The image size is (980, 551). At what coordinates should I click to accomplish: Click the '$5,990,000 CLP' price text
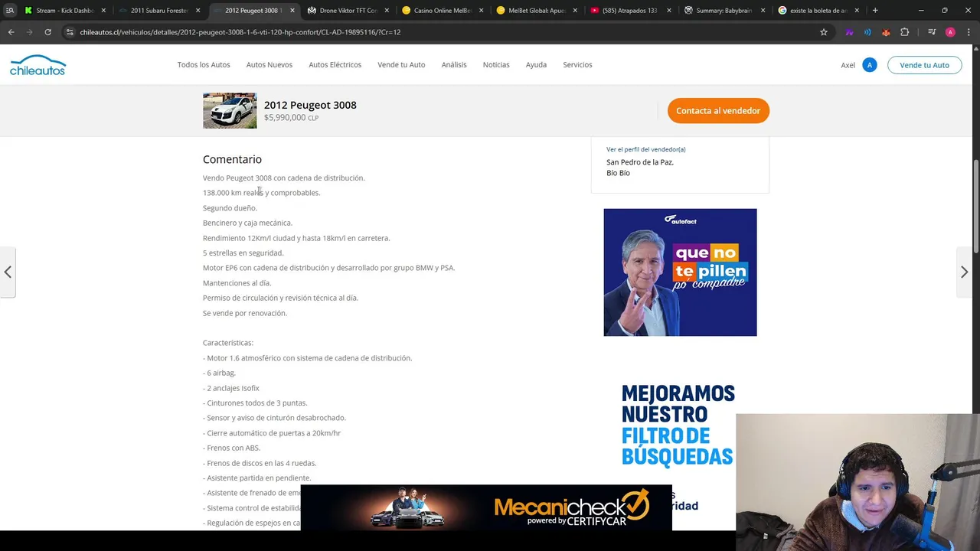tap(291, 118)
